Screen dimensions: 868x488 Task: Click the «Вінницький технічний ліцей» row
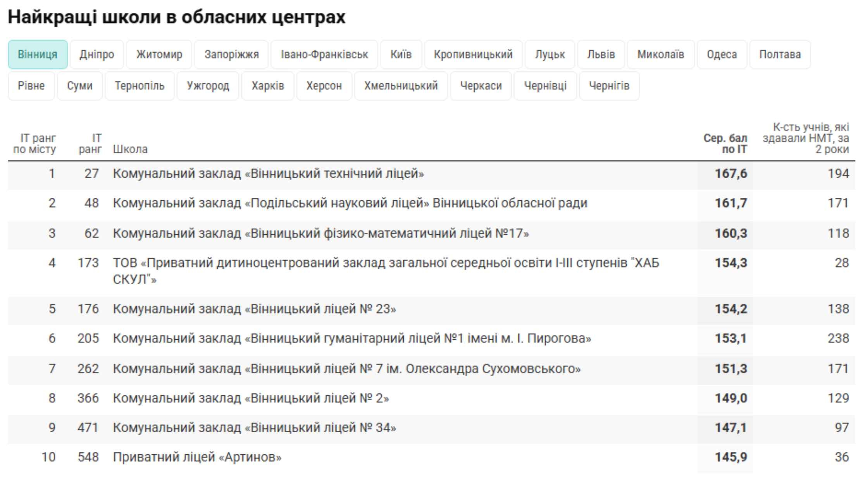[x=268, y=174]
